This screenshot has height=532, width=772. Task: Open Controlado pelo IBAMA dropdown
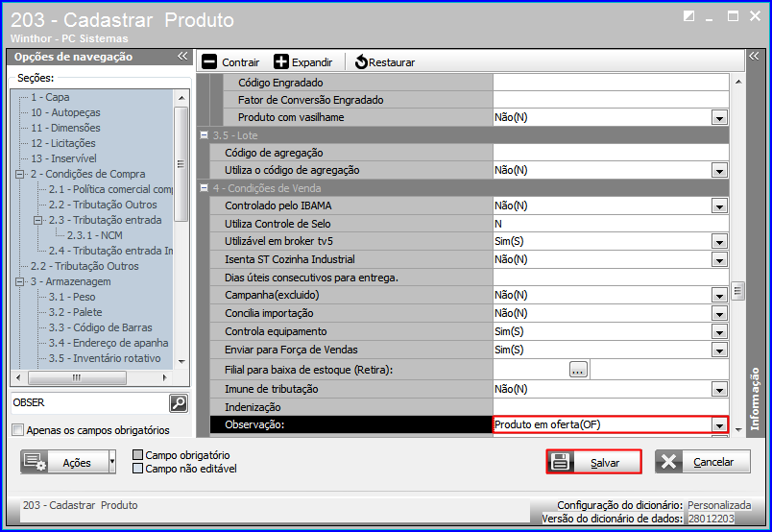pos(719,206)
